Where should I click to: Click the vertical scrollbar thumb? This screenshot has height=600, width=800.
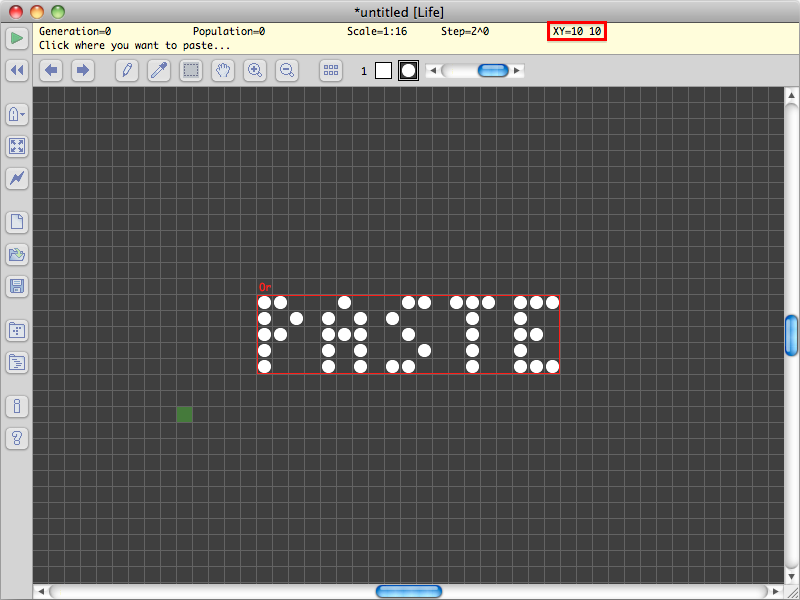pos(791,335)
